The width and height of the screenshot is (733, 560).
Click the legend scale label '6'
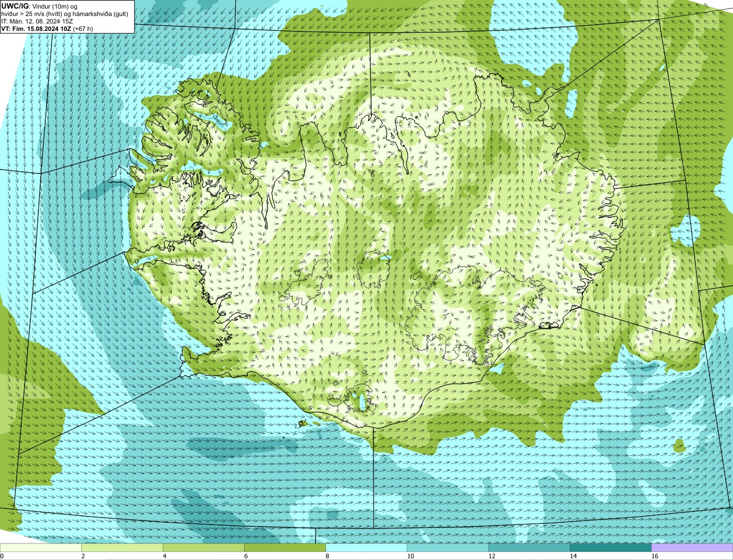coord(246,556)
